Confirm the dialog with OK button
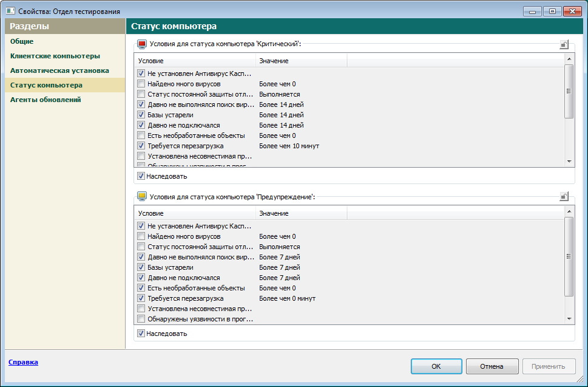 click(436, 366)
